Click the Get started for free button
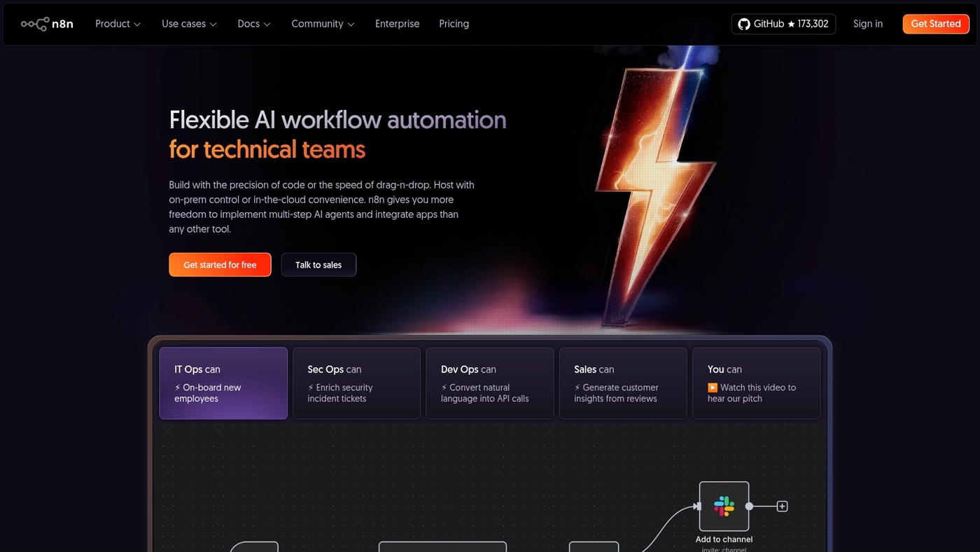Image resolution: width=980 pixels, height=552 pixels. tap(220, 264)
